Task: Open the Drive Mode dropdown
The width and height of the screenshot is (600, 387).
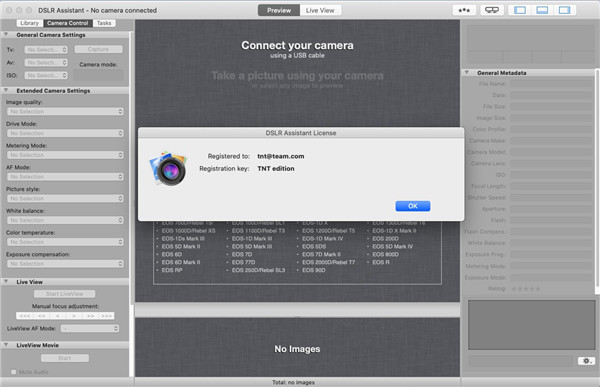Action: tap(65, 133)
